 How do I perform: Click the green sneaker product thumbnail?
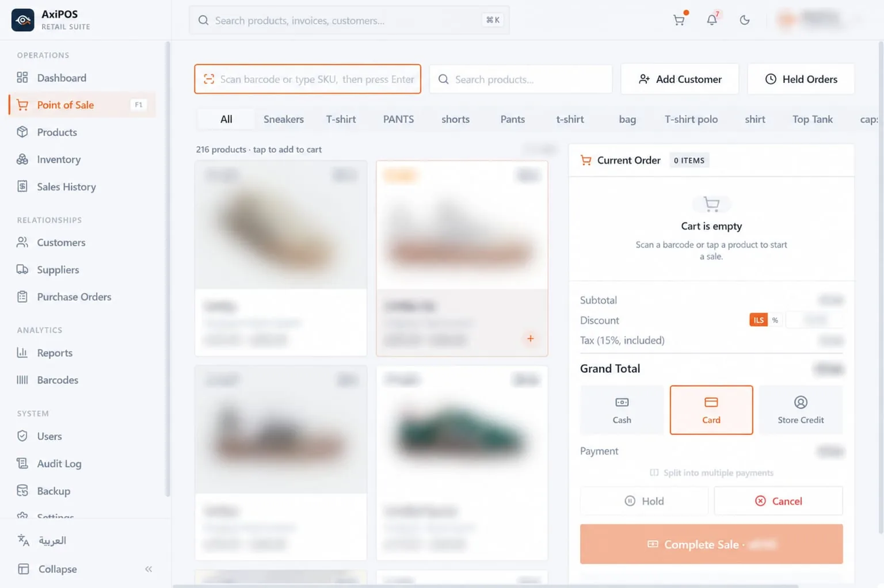point(462,430)
